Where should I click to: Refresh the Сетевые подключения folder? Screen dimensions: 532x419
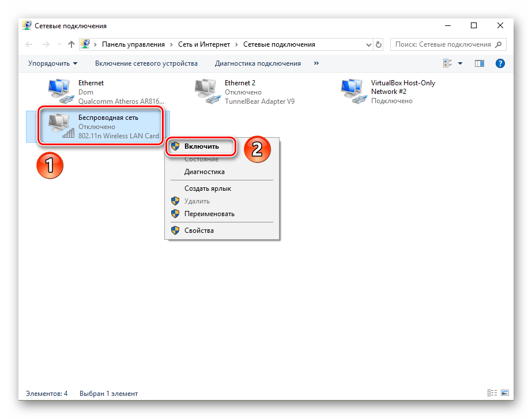(379, 44)
